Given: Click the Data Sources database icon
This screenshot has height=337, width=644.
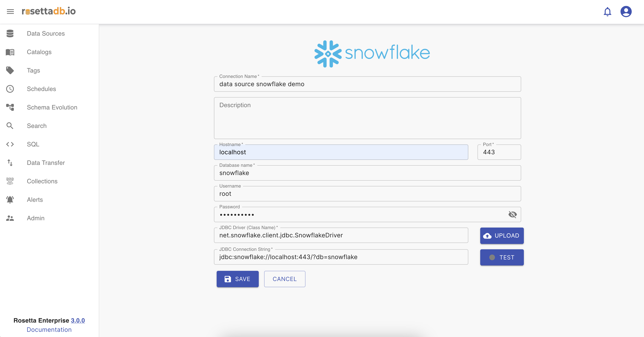Looking at the screenshot, I should tap(10, 33).
